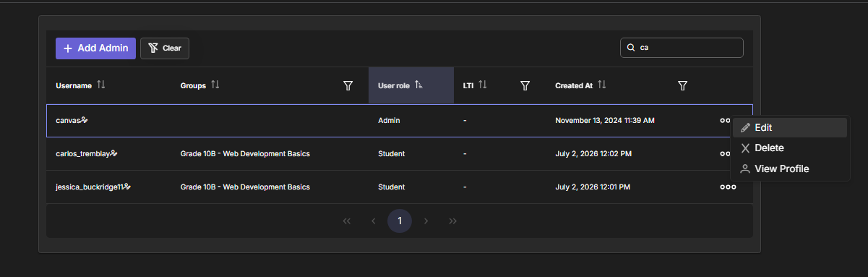Click November 13, 2024 11:39 AM date

(605, 120)
